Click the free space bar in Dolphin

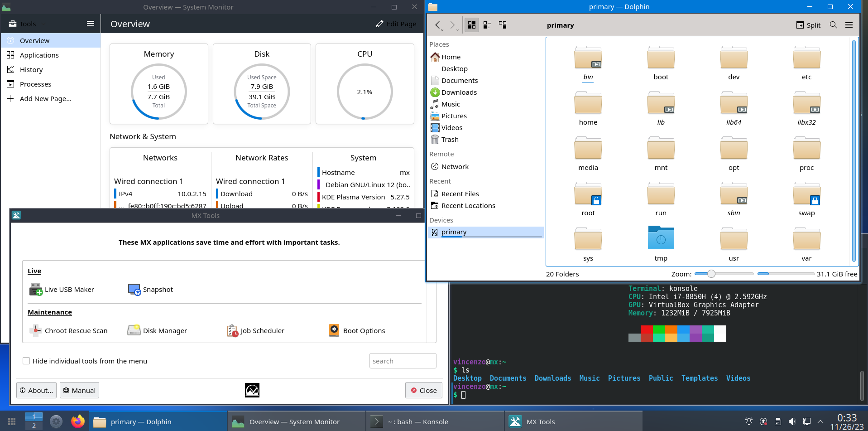coord(786,274)
